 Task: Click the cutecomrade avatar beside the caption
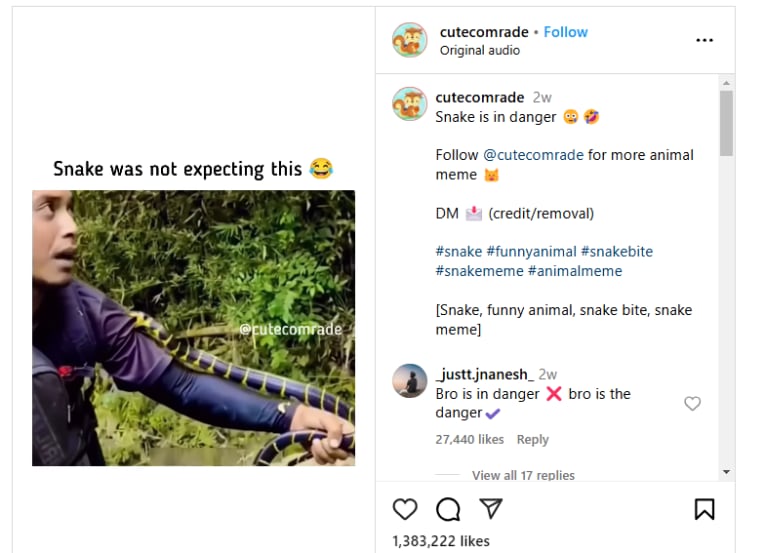(410, 104)
